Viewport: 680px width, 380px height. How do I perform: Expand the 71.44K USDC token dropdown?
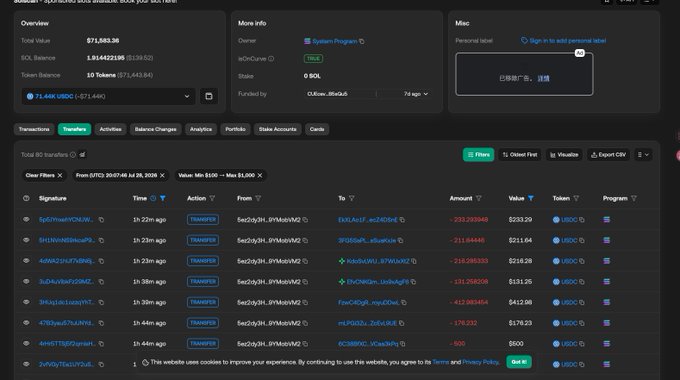coord(108,96)
